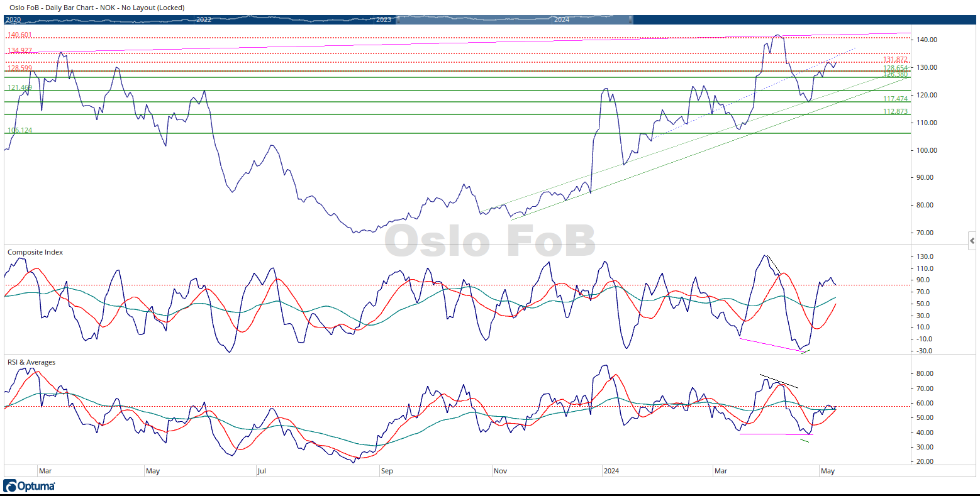Jump to 2020 in the overview bar

click(x=13, y=19)
